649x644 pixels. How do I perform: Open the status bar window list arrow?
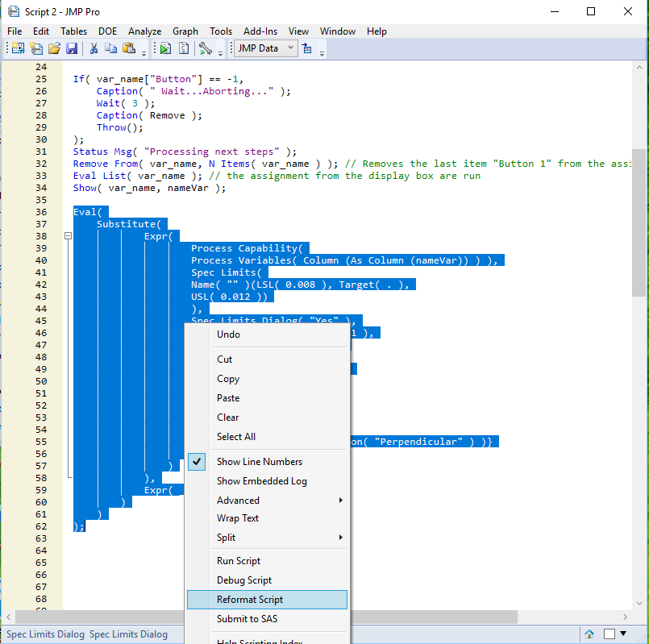(x=623, y=634)
